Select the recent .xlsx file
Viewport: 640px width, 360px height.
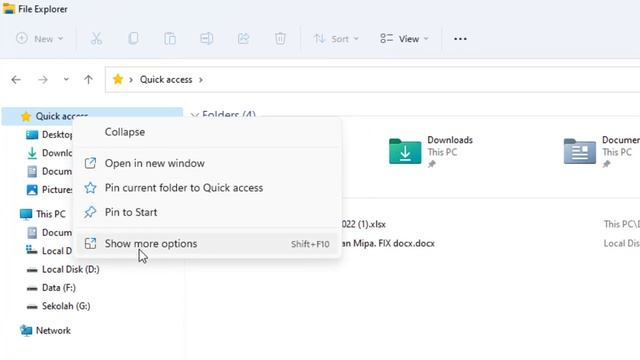[x=363, y=224]
